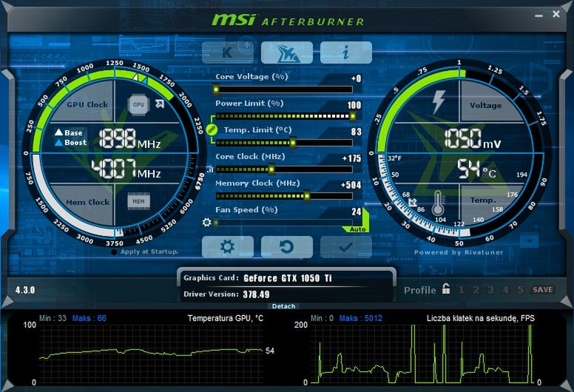Open the Kombustor K button
The height and width of the screenshot is (392, 574).
pyautogui.click(x=228, y=53)
